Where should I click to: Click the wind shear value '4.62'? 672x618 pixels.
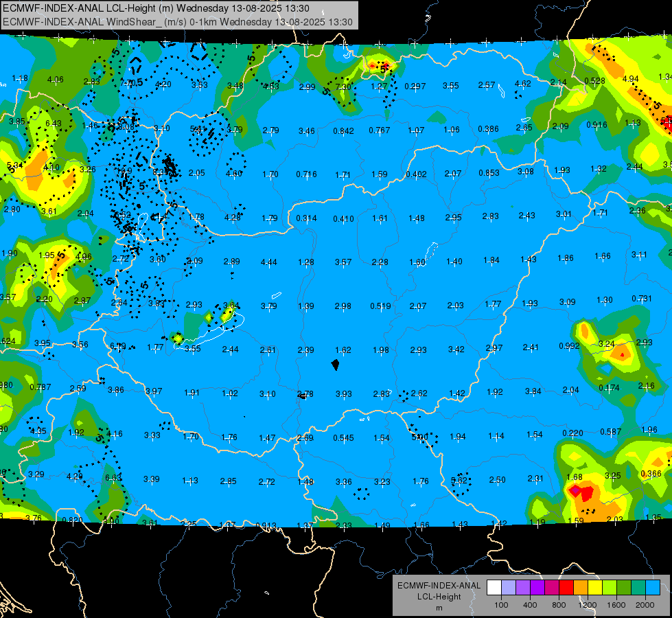(523, 84)
